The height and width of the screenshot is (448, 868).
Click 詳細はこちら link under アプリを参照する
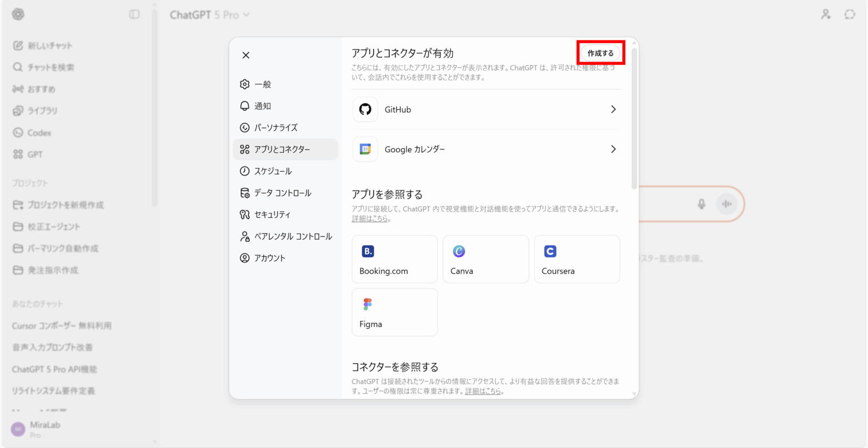click(370, 218)
